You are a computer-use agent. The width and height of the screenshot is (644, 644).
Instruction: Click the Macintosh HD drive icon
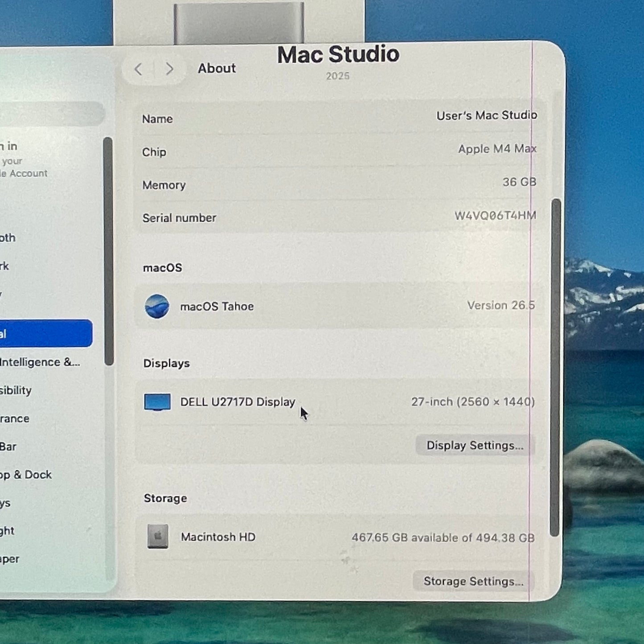[158, 537]
